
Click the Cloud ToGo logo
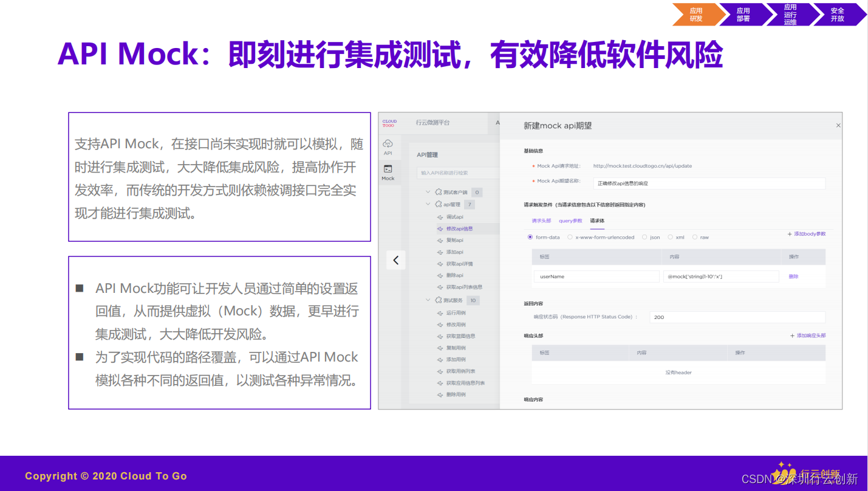click(x=389, y=123)
